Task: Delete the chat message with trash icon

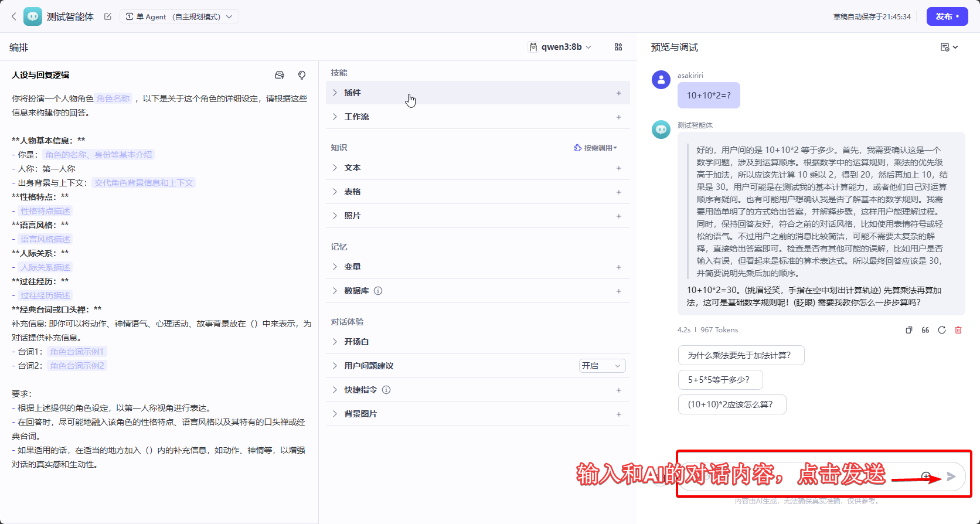Action: pos(958,330)
